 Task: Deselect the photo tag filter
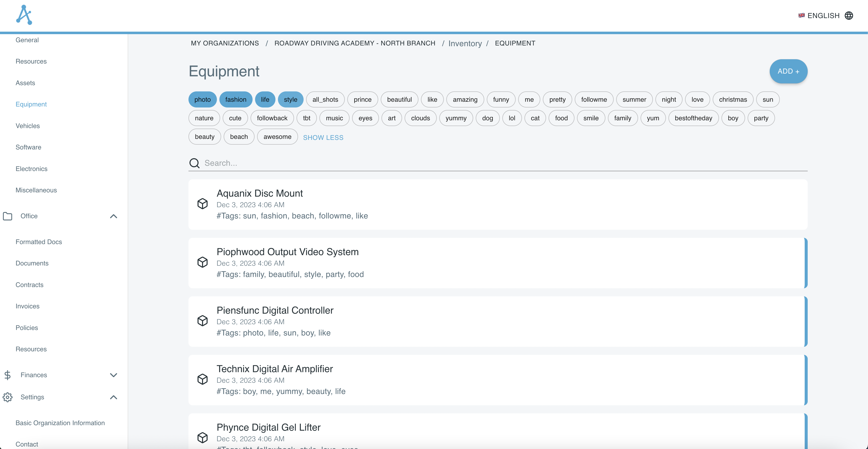pos(202,100)
